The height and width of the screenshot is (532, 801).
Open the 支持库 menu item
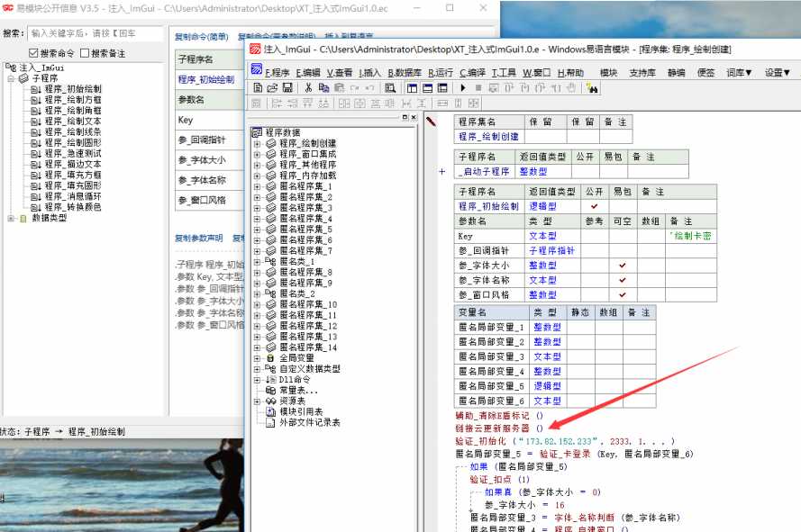click(x=642, y=73)
